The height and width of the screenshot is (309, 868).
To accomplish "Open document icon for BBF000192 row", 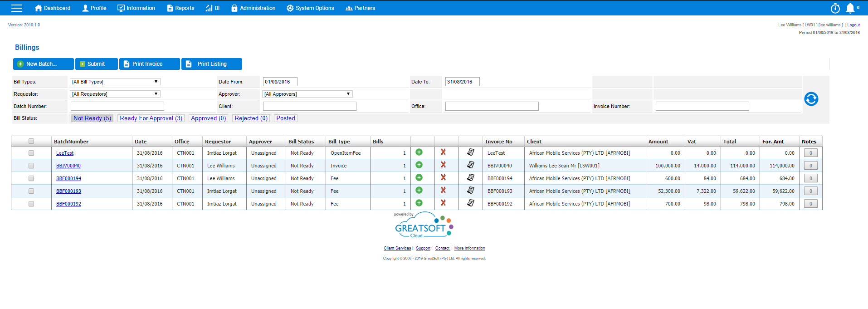I will pyautogui.click(x=471, y=203).
